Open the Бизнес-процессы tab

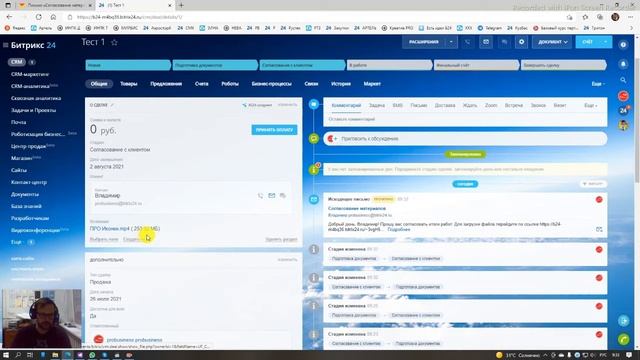coord(271,84)
